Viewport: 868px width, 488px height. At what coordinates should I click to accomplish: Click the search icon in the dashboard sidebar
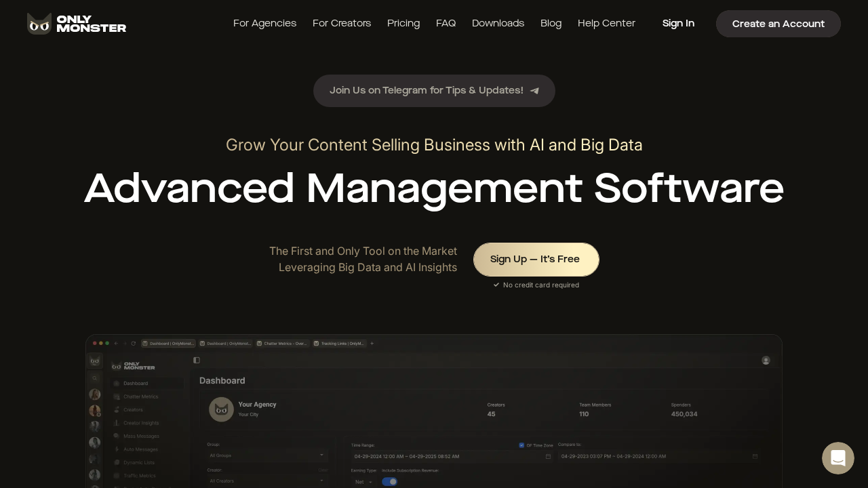click(x=95, y=378)
